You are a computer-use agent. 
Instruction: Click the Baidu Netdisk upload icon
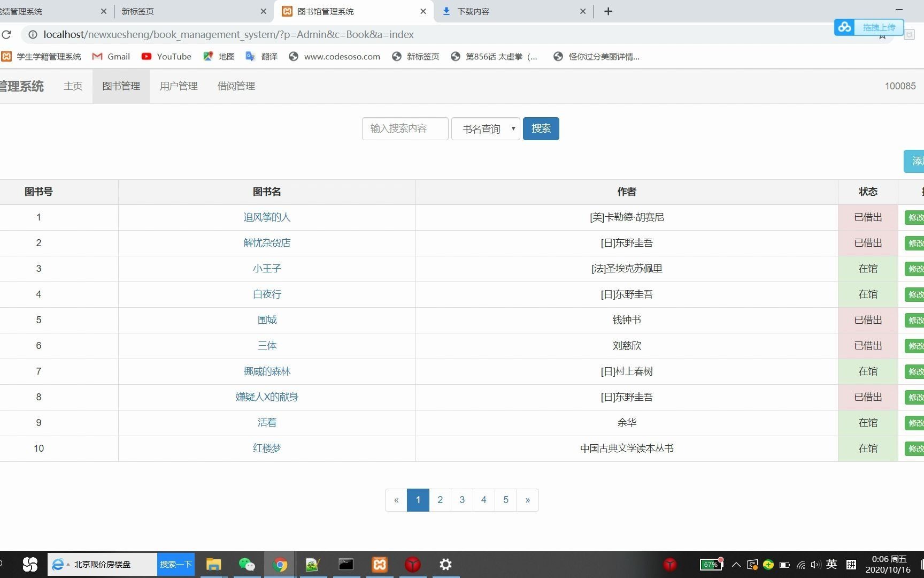(x=844, y=27)
